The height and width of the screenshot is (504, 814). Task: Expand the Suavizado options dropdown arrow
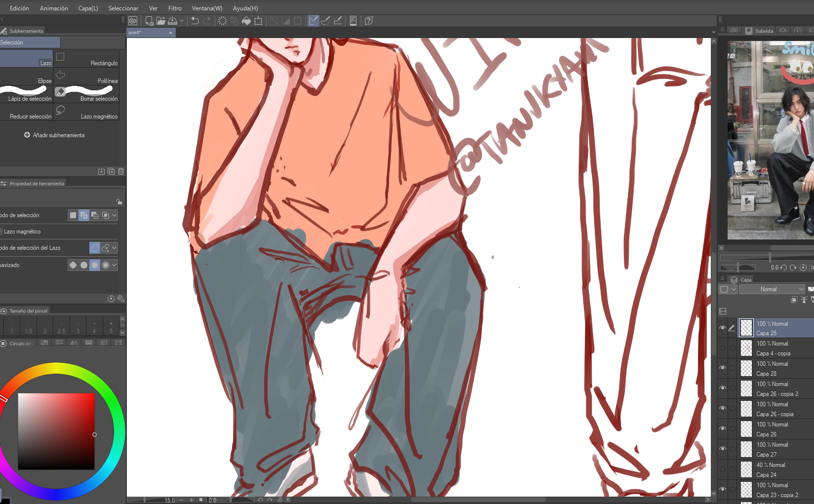point(115,265)
